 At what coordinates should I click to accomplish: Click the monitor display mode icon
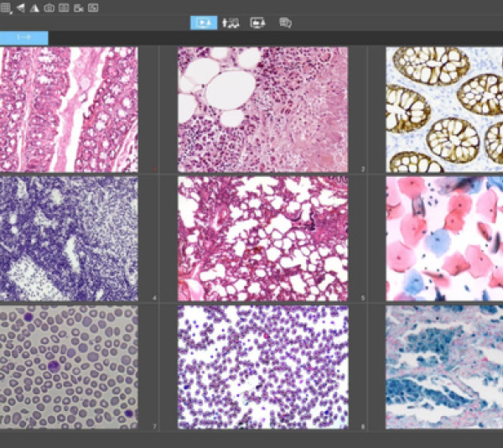[257, 23]
